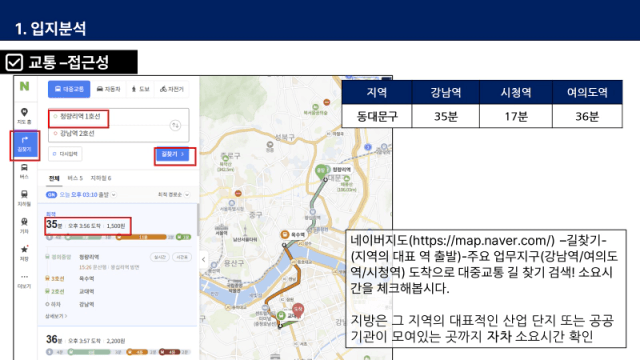Image resolution: width=640 pixels, height=360 pixels.
Task: Click the Naver N logo
Action: point(24,86)
